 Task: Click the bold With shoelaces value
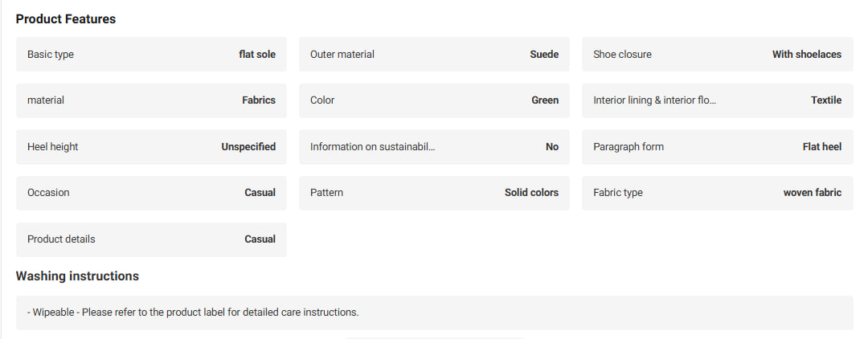807,54
